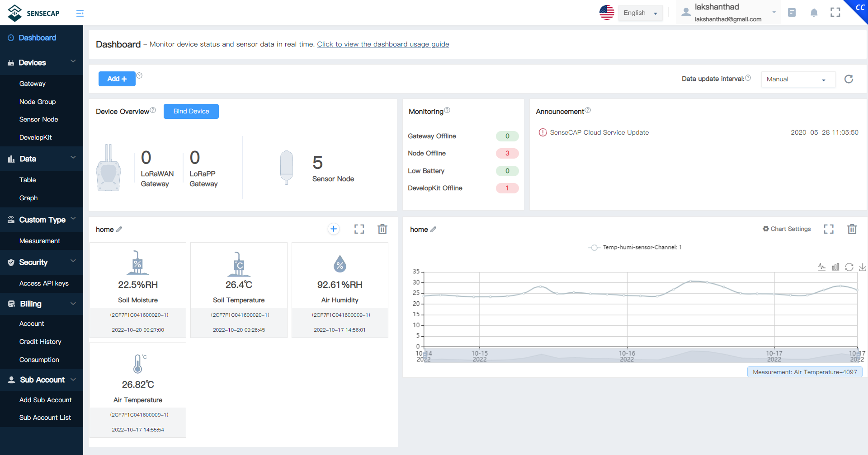This screenshot has width=868, height=455.
Task: Switch chart to line view icon
Action: click(821, 267)
